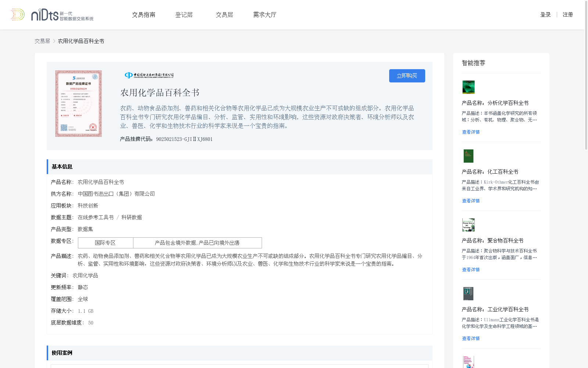The image size is (588, 368).
Task: Go to the 交易层 menu
Action: point(225,15)
